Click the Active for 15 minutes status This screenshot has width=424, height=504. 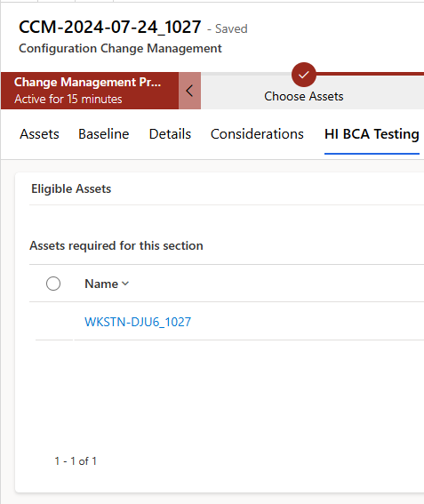(68, 99)
